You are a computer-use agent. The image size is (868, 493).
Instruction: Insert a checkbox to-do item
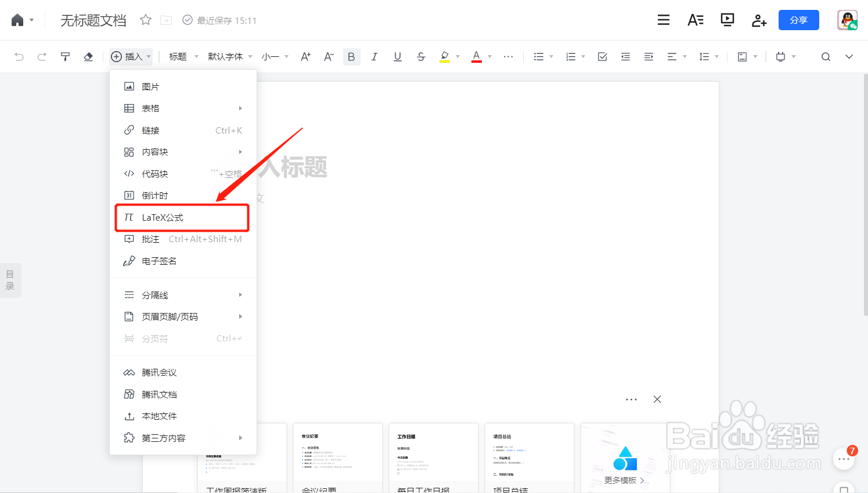pos(603,56)
